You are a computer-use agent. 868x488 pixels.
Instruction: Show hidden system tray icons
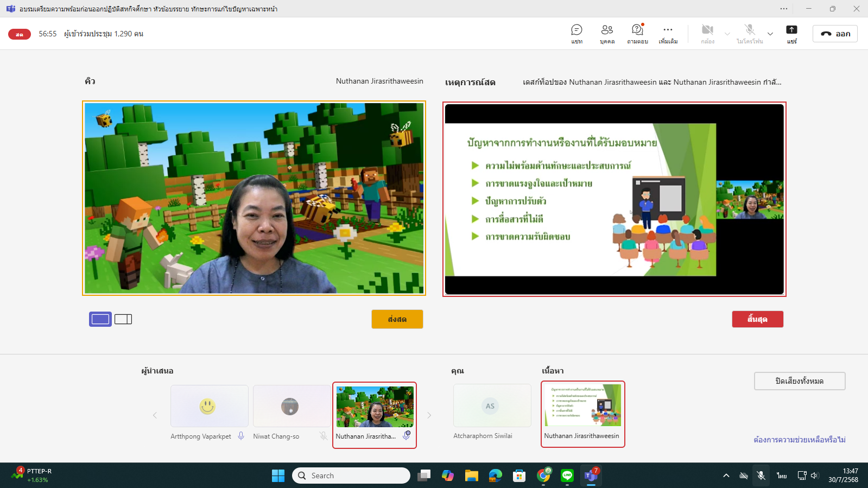pos(726,476)
